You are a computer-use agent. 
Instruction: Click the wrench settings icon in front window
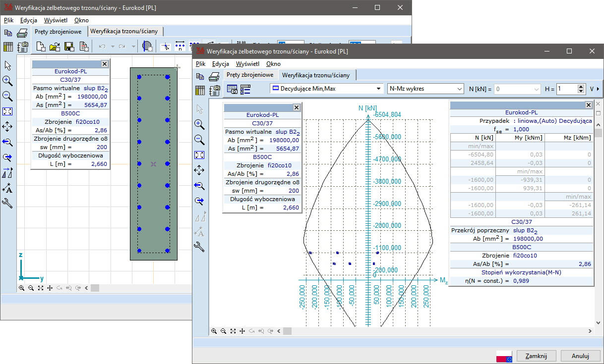(199, 247)
